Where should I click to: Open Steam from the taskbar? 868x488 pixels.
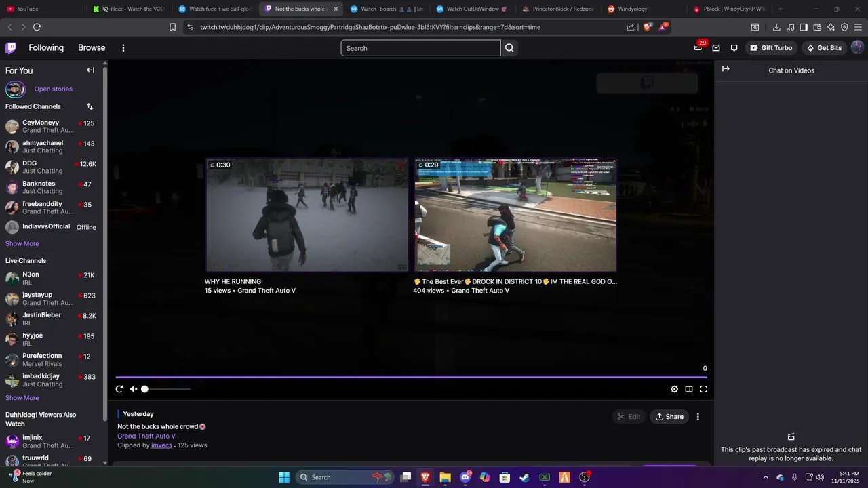pos(524,477)
